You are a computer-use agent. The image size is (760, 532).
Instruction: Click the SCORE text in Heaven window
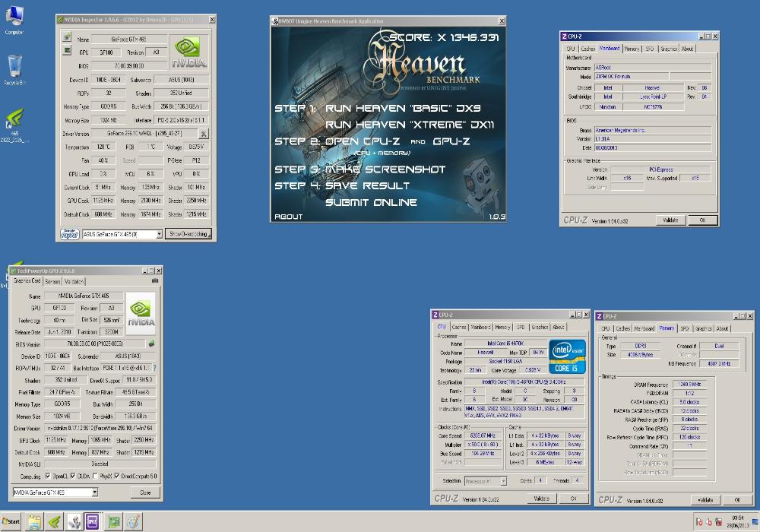coord(445,37)
